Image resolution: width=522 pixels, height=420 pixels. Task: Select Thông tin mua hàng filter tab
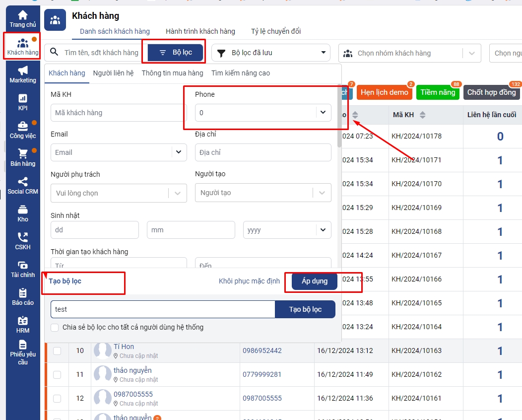pyautogui.click(x=172, y=73)
